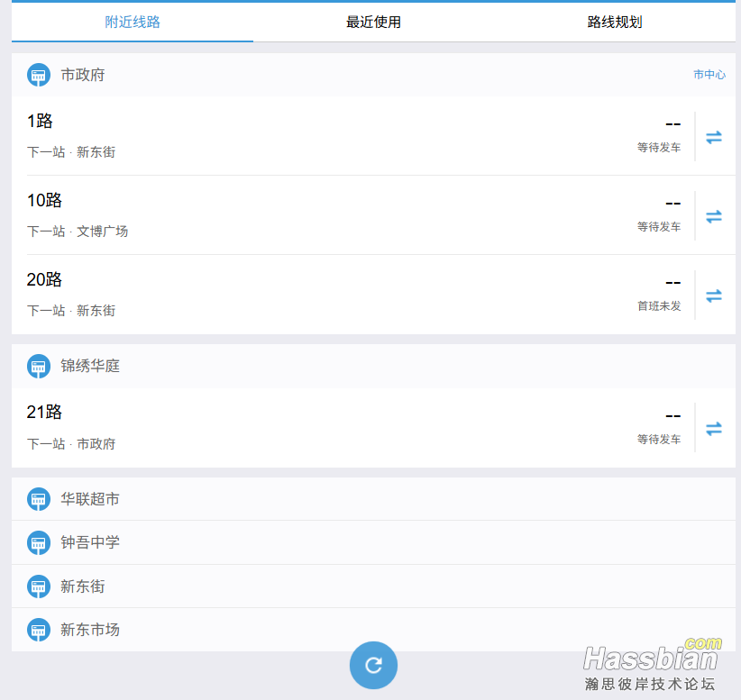Viewport: 741px width, 700px height.
Task: Toggle the direction switch for route 21路
Action: [x=713, y=427]
